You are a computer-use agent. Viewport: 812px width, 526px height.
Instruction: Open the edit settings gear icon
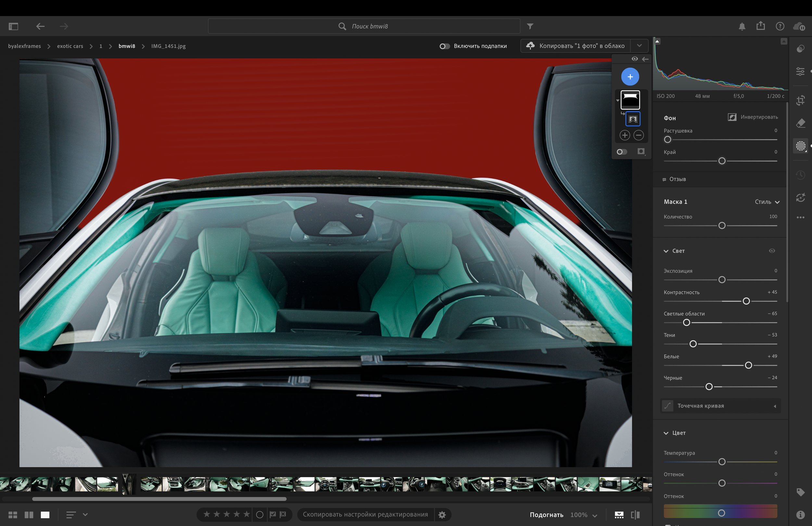[442, 514]
